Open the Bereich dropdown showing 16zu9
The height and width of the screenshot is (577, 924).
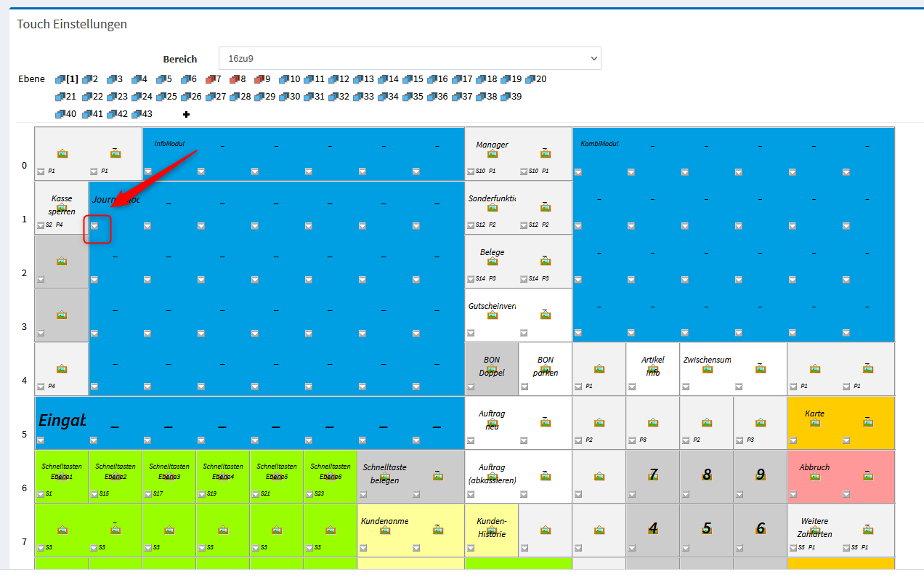point(410,58)
